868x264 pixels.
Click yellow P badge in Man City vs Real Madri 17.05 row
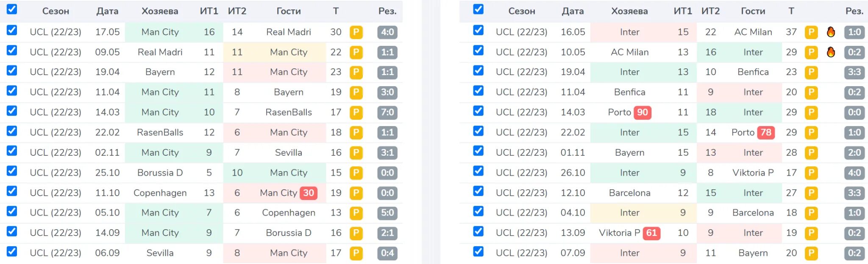coord(356,32)
